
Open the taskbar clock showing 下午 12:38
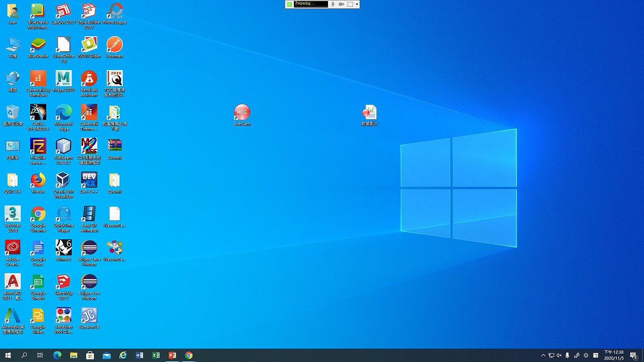[614, 355]
